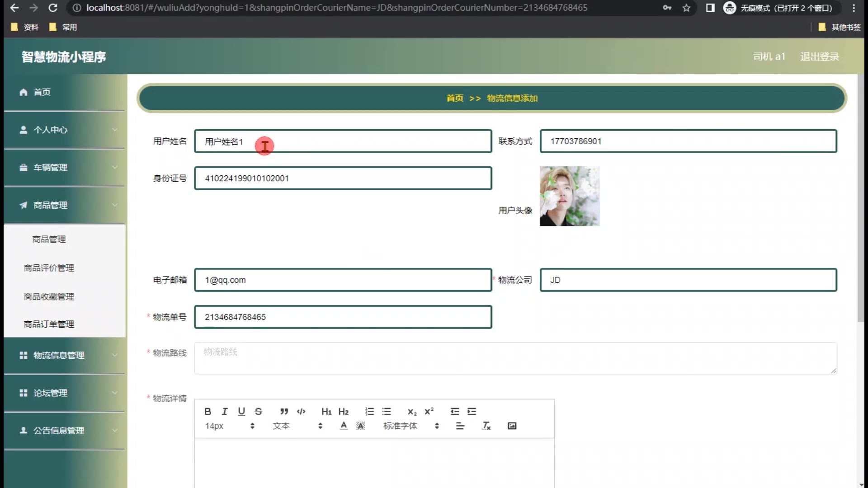Insert a blockquote using the quote icon
The width and height of the screenshot is (868, 488).
pos(284,411)
